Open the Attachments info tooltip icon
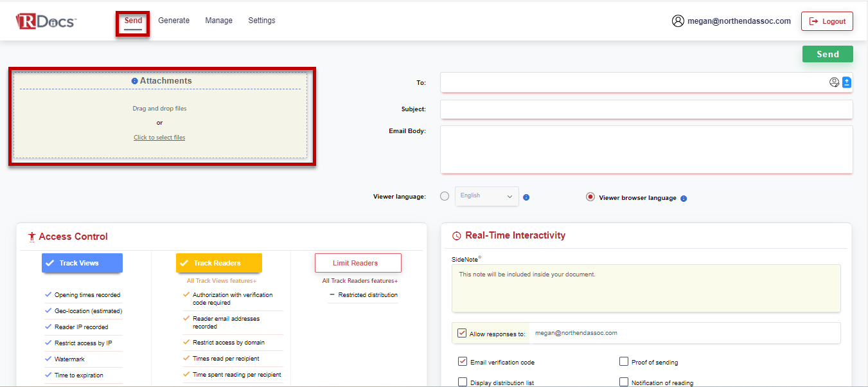 coord(135,80)
